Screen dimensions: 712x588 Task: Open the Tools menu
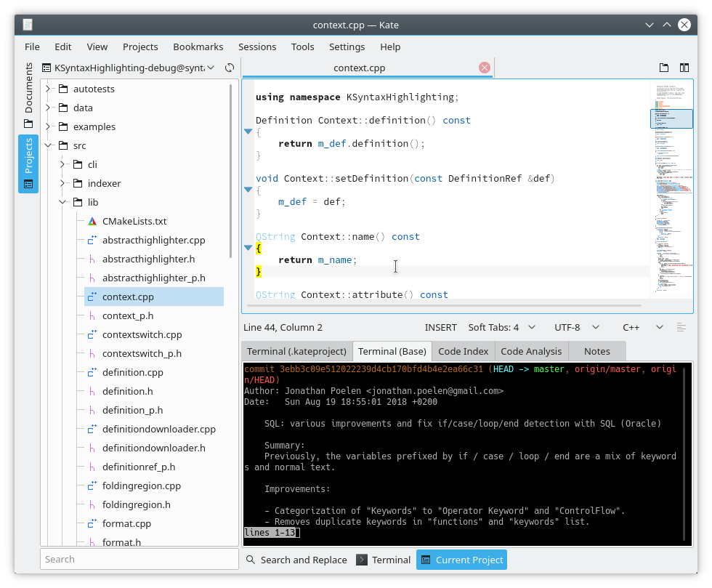(302, 47)
